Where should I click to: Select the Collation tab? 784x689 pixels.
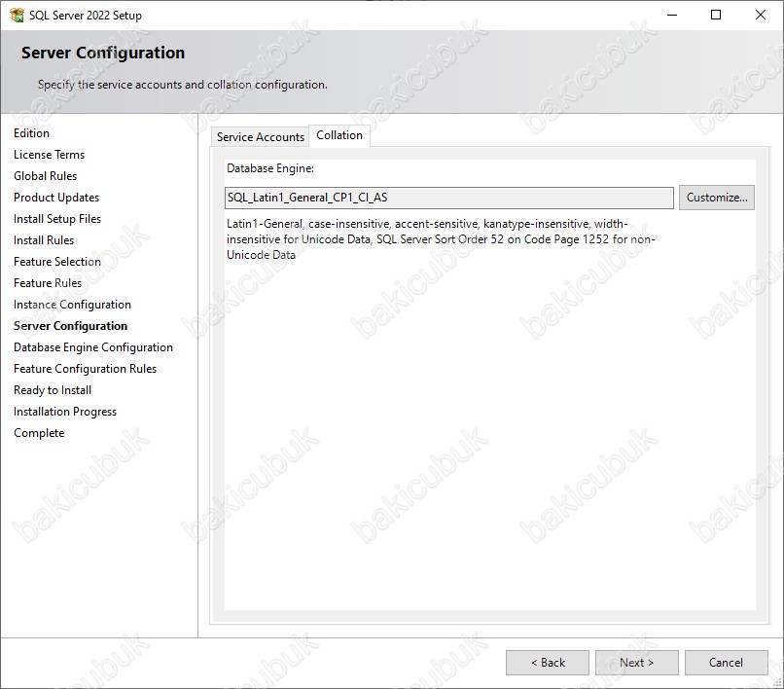pyautogui.click(x=339, y=135)
